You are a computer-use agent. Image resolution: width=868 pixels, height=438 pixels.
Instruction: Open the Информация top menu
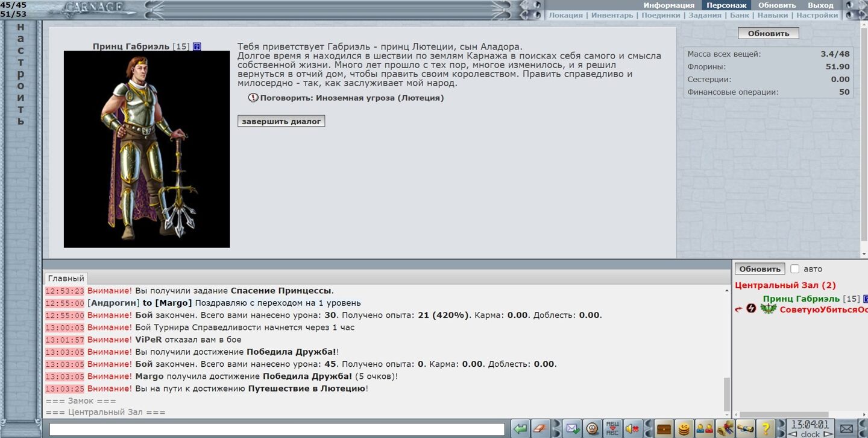pos(668,5)
